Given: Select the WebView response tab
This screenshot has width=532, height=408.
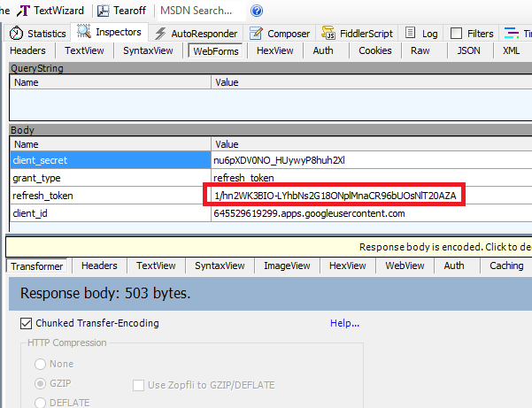Looking at the screenshot, I should coord(405,266).
